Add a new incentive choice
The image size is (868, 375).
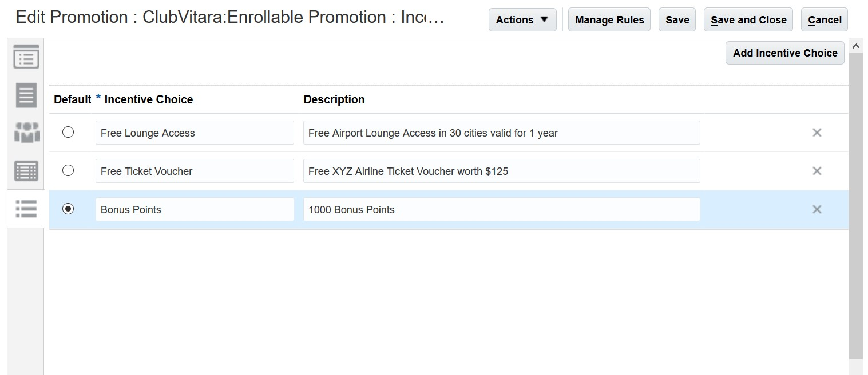point(784,53)
